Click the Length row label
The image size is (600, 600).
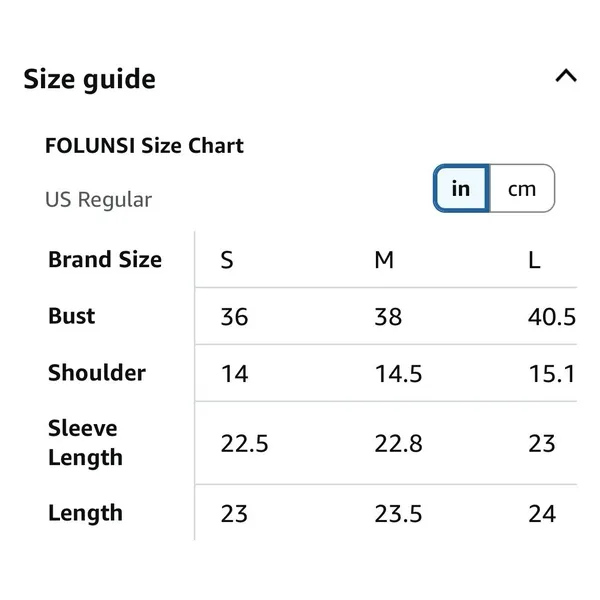coord(85,513)
